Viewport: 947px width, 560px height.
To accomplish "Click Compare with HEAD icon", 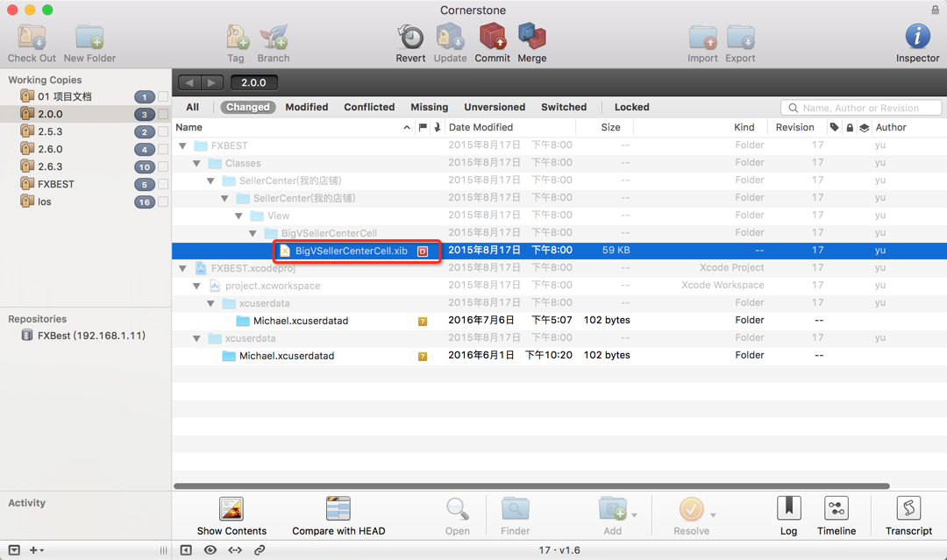I will 338,508.
